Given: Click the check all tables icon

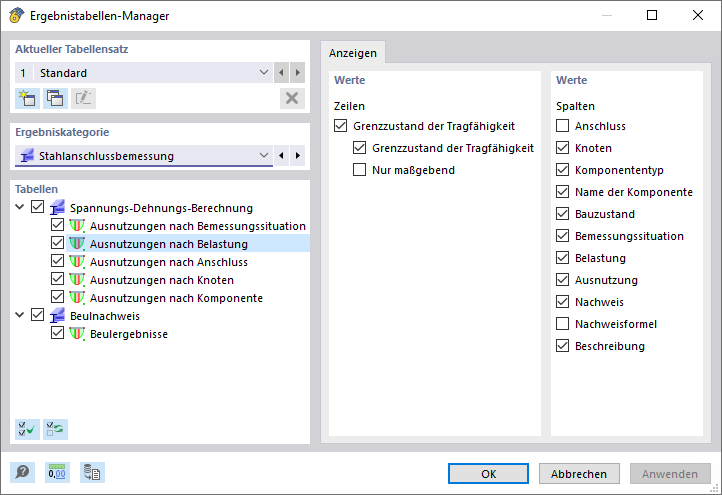Looking at the screenshot, I should click(x=27, y=429).
